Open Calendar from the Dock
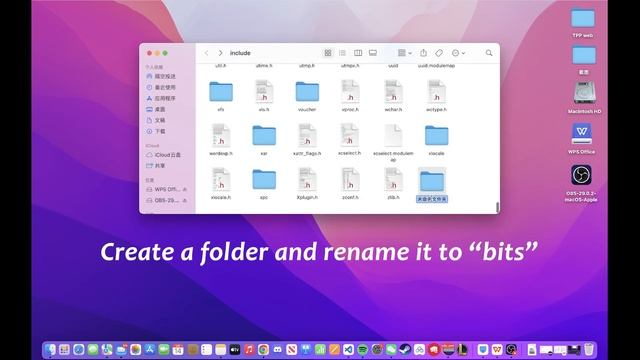 tap(178, 349)
